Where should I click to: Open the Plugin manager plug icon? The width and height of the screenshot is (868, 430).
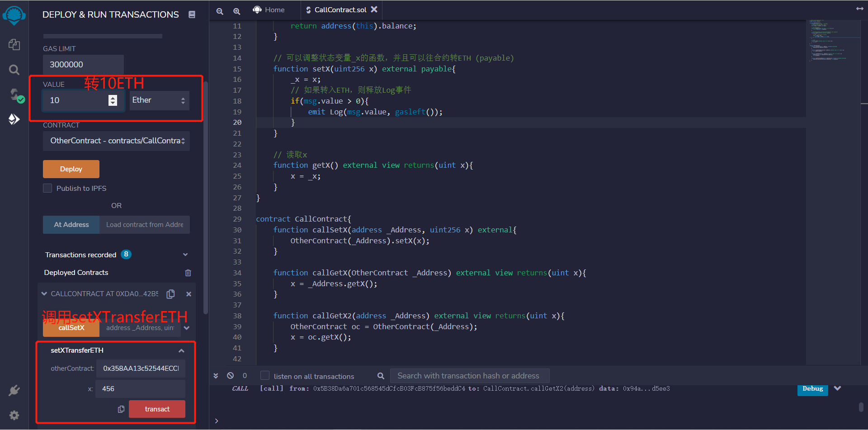(14, 390)
